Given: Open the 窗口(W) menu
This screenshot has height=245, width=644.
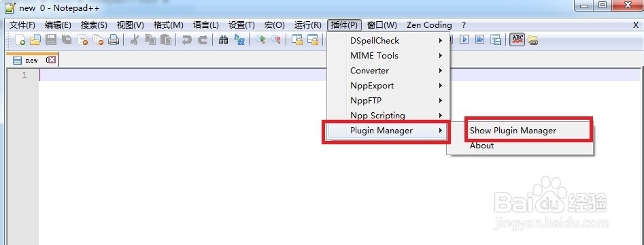Looking at the screenshot, I should coord(382,25).
